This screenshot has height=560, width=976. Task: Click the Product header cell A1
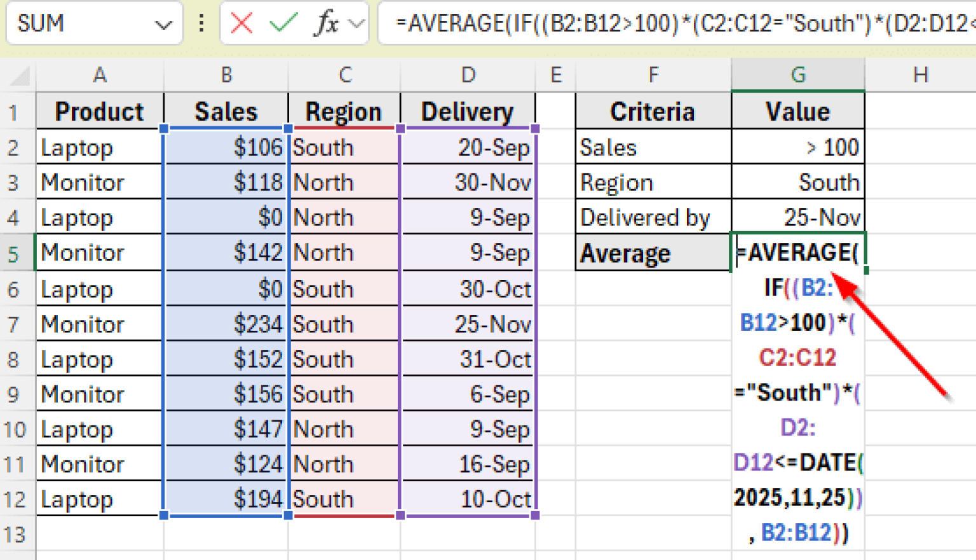pos(99,111)
